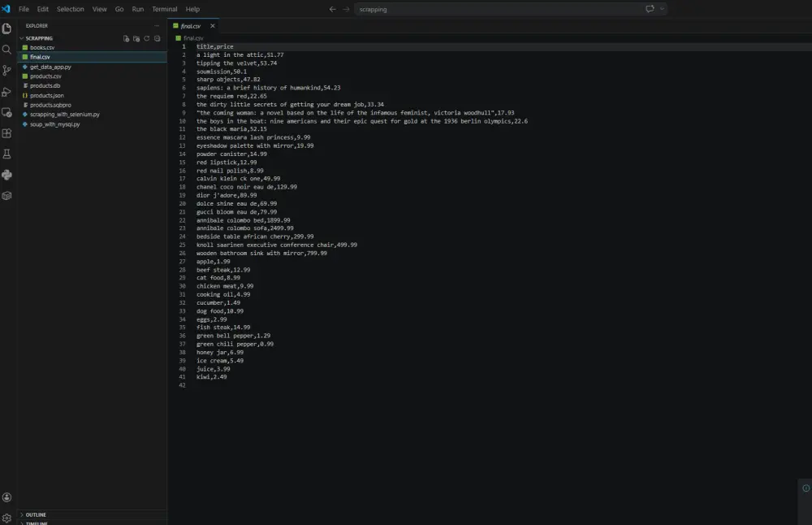Open scrapping_with_selenium.py file
This screenshot has width=812, height=525.
pos(65,114)
